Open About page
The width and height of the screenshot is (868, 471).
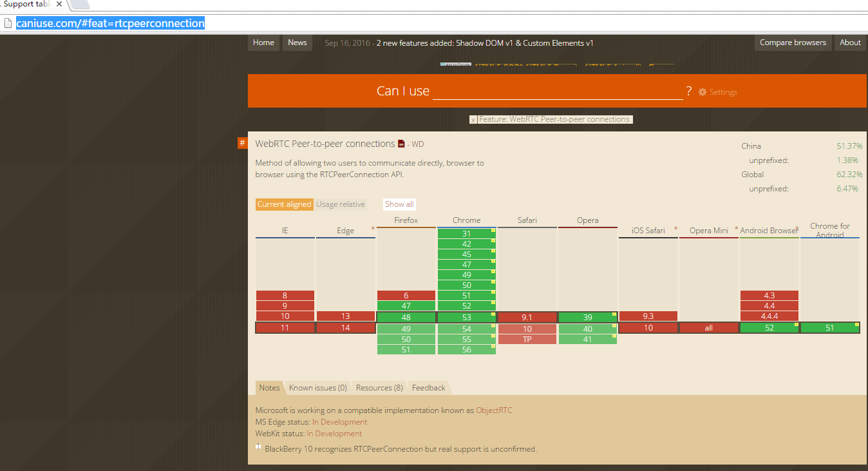tap(850, 43)
